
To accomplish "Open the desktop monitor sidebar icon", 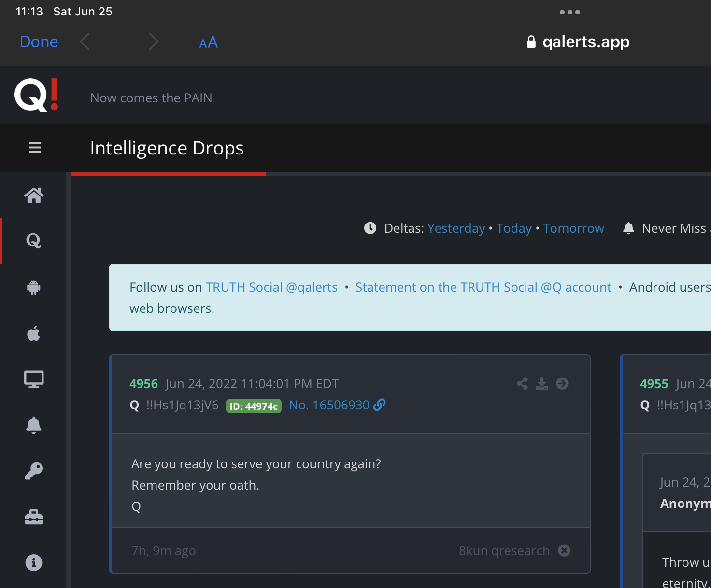I will tap(34, 379).
